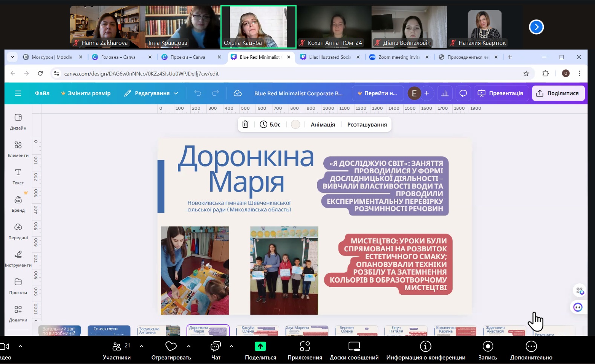The width and height of the screenshot is (595, 364).
Task: Open the analytics bar chart icon
Action: [x=445, y=93]
